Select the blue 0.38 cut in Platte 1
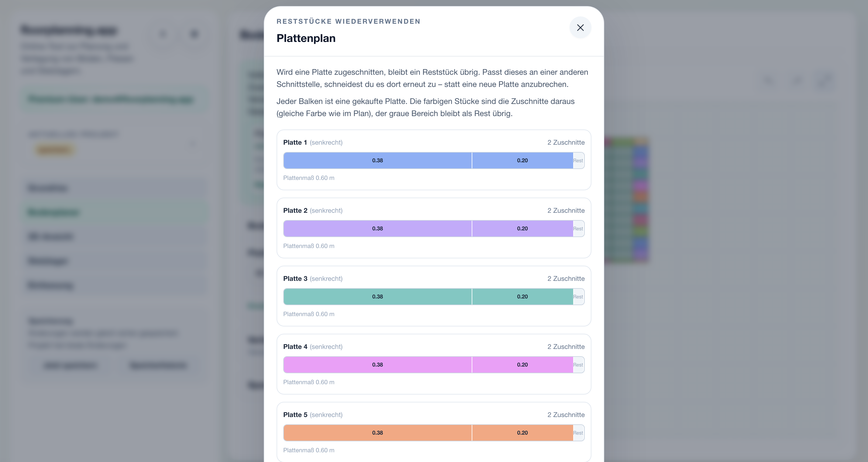The image size is (868, 462). point(377,160)
